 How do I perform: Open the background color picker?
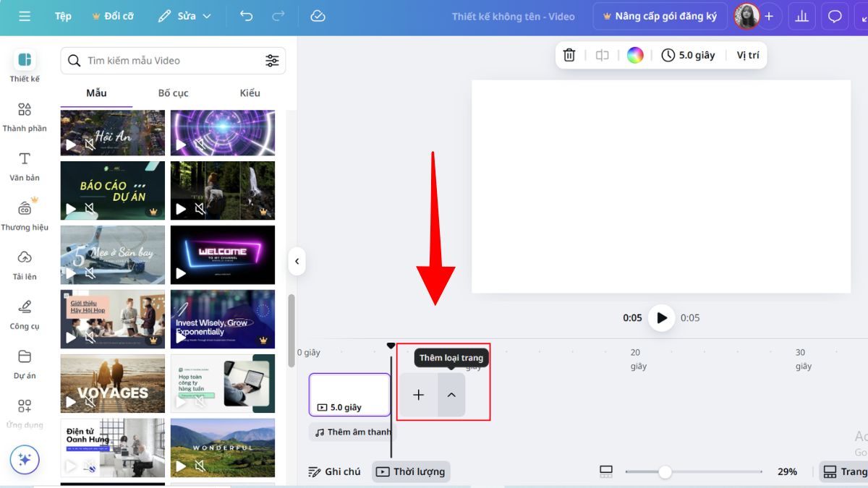635,55
